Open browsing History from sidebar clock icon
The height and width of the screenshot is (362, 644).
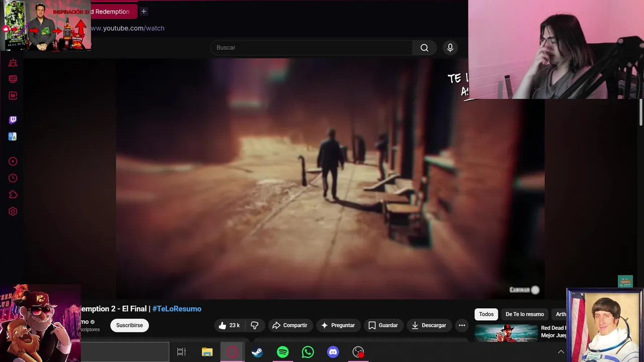(13, 178)
